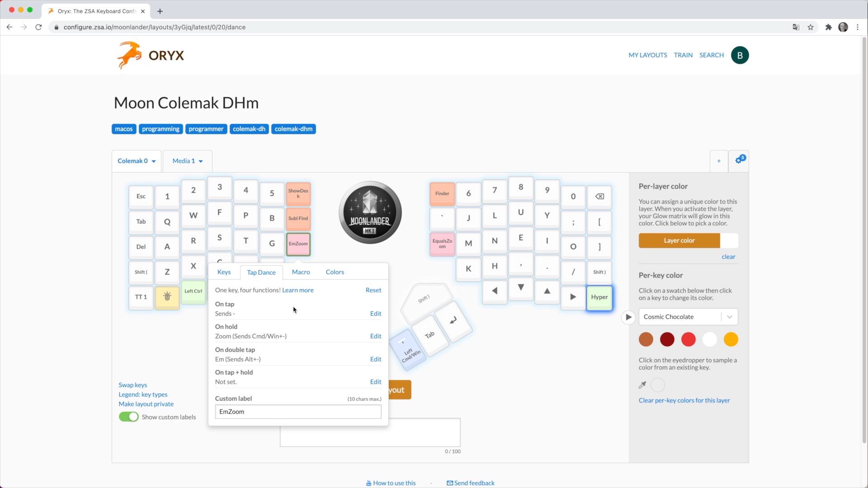
Task: Click the Tap Dance tab in popup
Action: tap(261, 272)
